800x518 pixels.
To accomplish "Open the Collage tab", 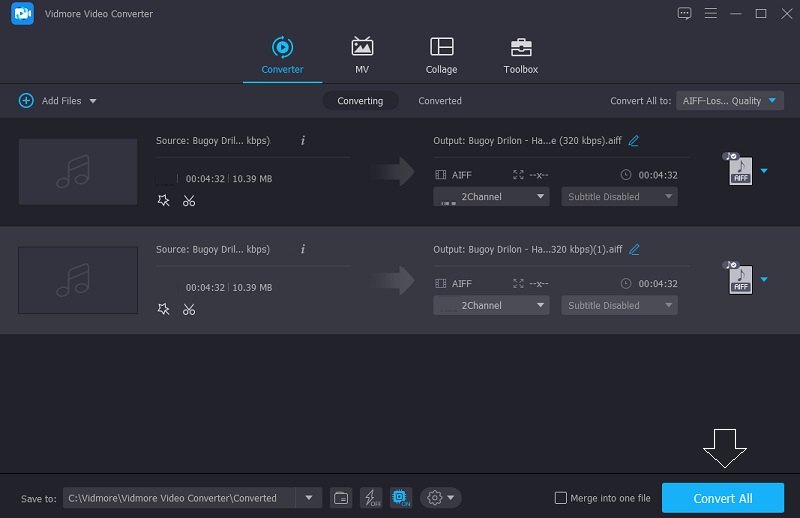I will coord(441,56).
